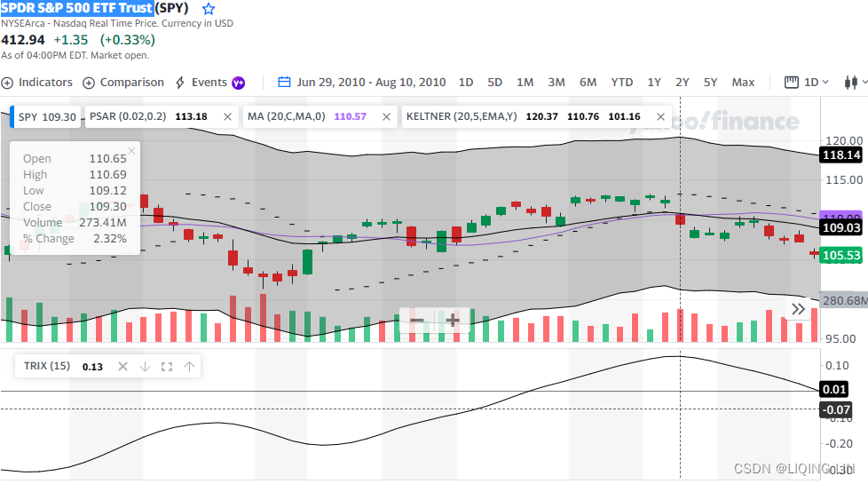Remove the MA (20,C,MA,0) indicator
Screen dimensions: 868x484
coord(386,117)
